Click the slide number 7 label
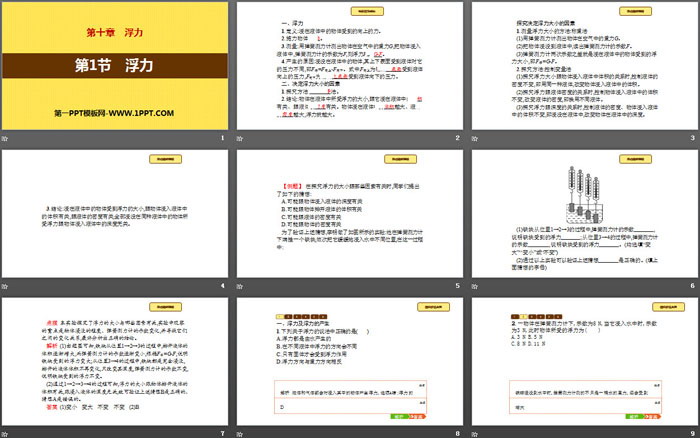Viewport: 700px width, 438px height. pyautogui.click(x=223, y=434)
